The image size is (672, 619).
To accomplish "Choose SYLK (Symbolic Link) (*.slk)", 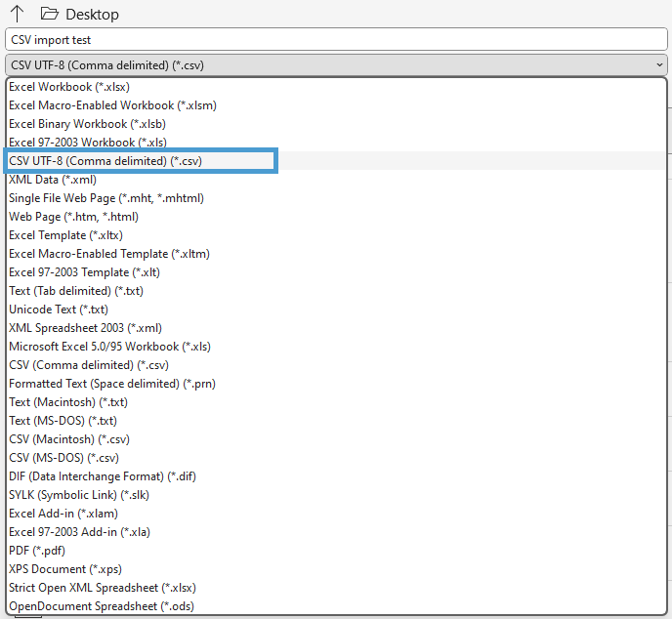I will pos(336,495).
